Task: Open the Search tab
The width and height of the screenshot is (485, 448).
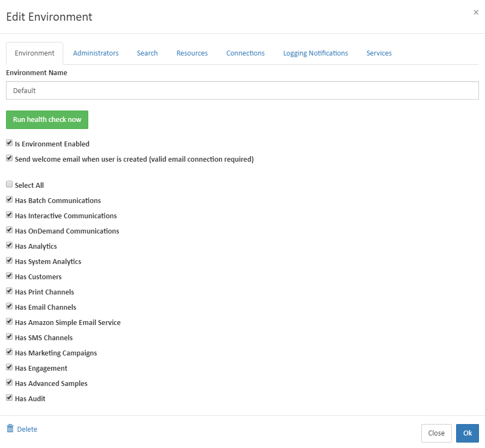Action: tap(147, 53)
